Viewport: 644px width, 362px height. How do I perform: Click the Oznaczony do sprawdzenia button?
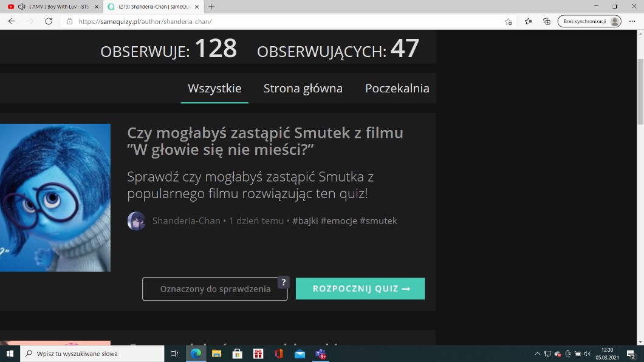pyautogui.click(x=215, y=289)
